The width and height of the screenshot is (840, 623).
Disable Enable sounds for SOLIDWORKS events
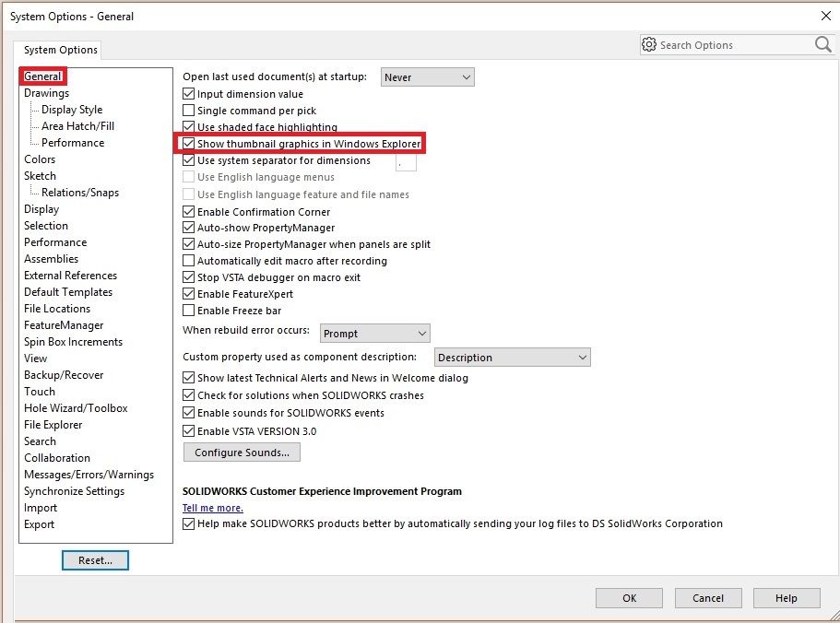pyautogui.click(x=189, y=413)
